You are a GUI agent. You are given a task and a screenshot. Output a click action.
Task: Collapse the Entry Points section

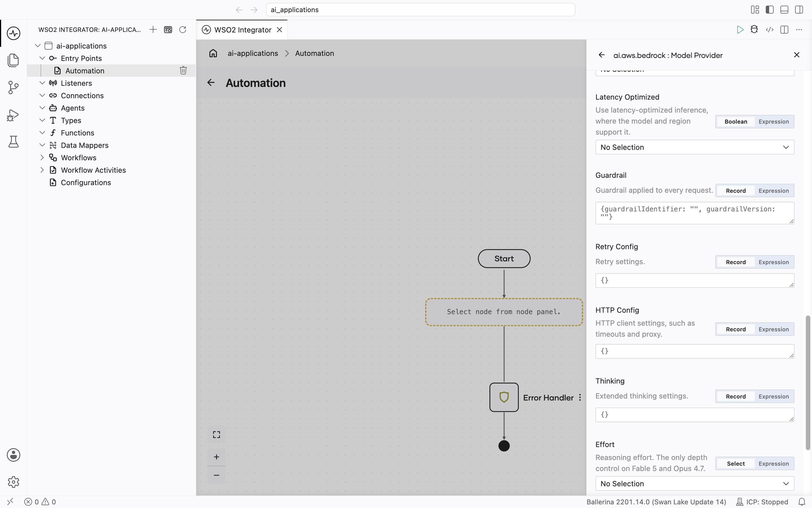tap(42, 58)
